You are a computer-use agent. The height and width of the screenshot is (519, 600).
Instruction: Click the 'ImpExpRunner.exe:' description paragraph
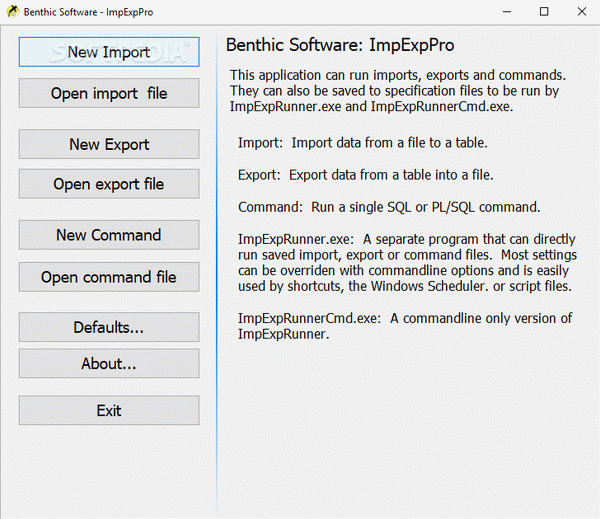(x=408, y=263)
